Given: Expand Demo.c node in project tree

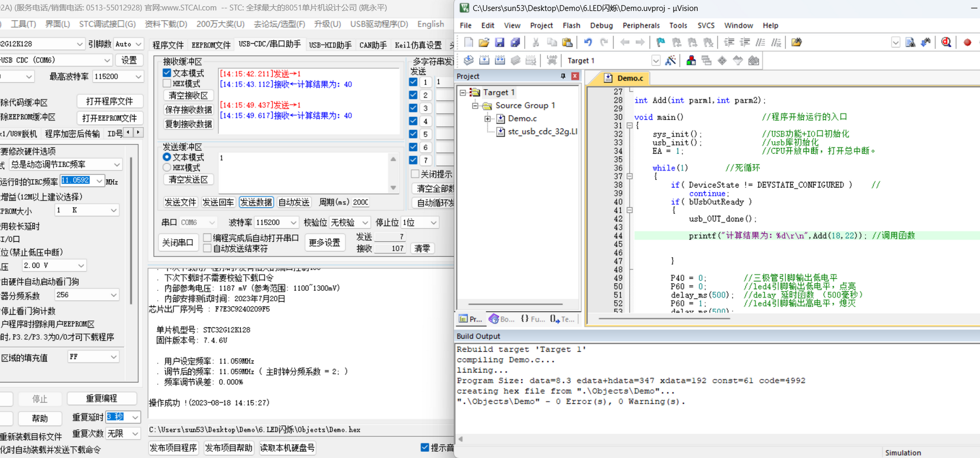Looking at the screenshot, I should (x=488, y=119).
